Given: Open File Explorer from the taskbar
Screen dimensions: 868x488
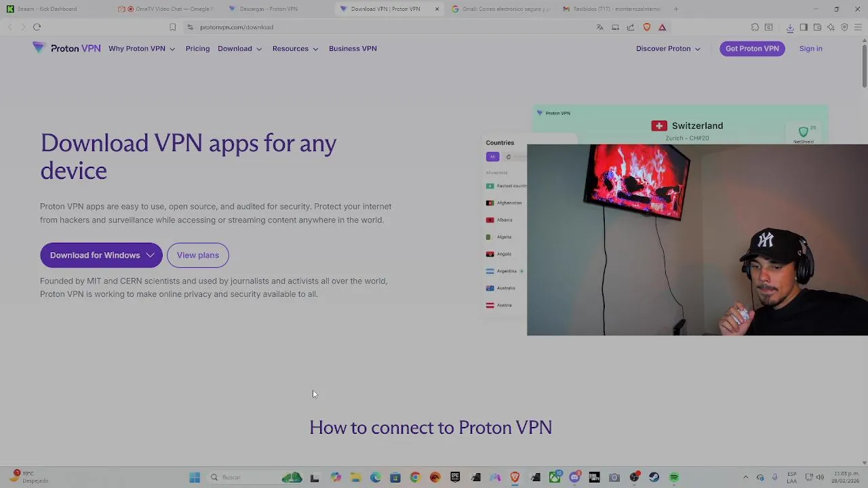Looking at the screenshot, I should click(355, 477).
